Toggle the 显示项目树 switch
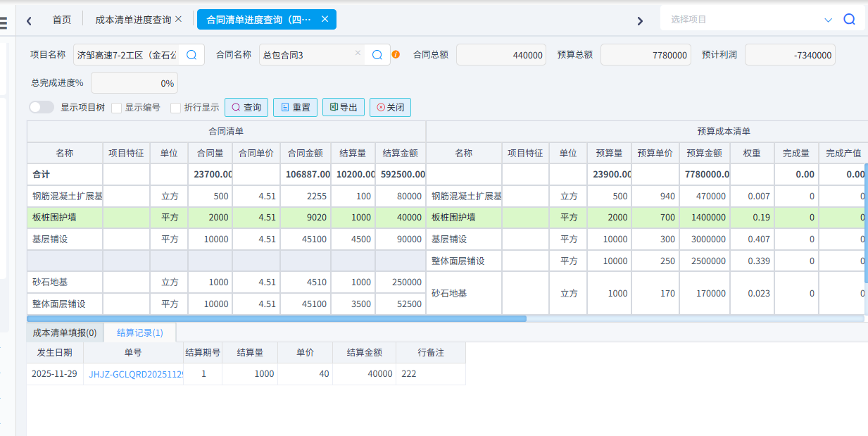This screenshot has width=868, height=436. coord(42,107)
